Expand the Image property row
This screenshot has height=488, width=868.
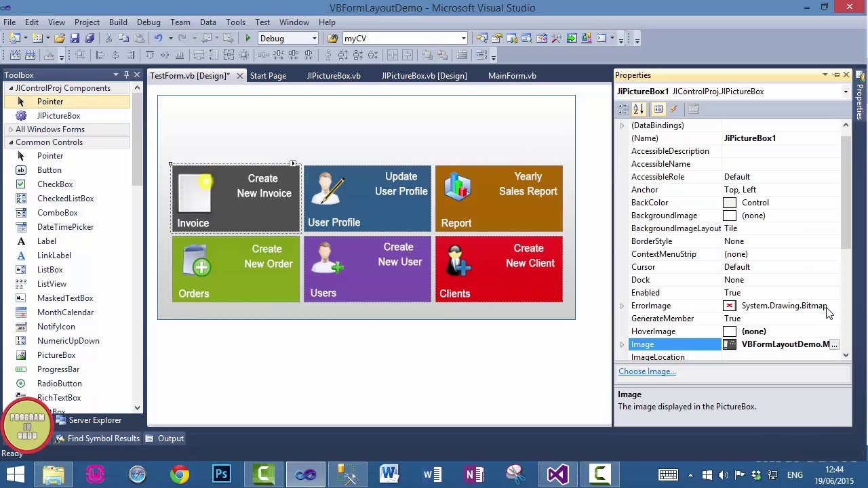(622, 344)
